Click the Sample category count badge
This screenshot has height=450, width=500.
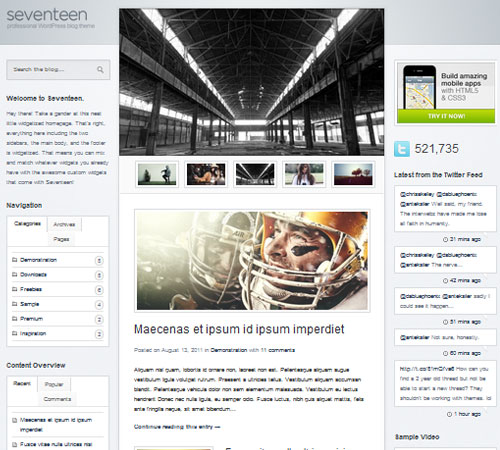pos(99,305)
